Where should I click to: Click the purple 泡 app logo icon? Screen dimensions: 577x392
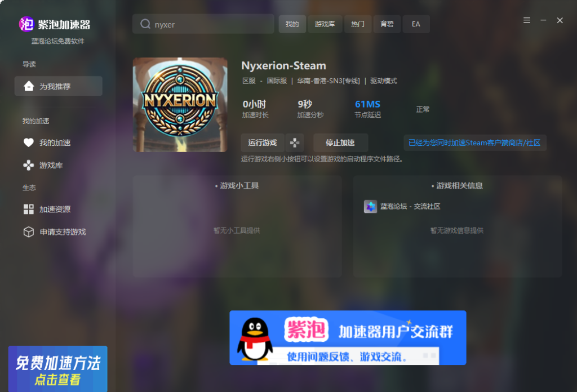click(26, 24)
